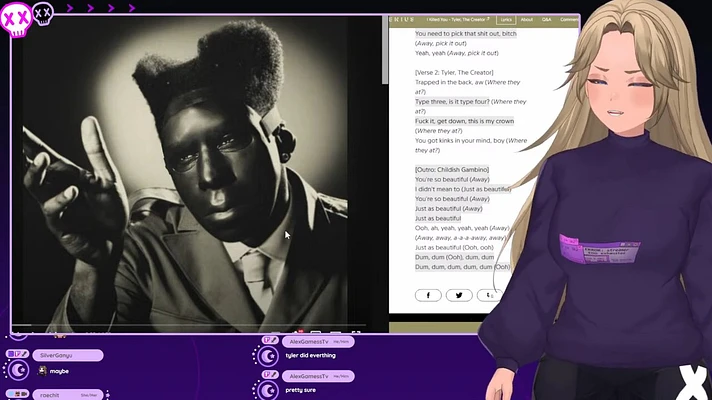Click lyric 'You got kinks in your mind, boy'

[460, 141]
